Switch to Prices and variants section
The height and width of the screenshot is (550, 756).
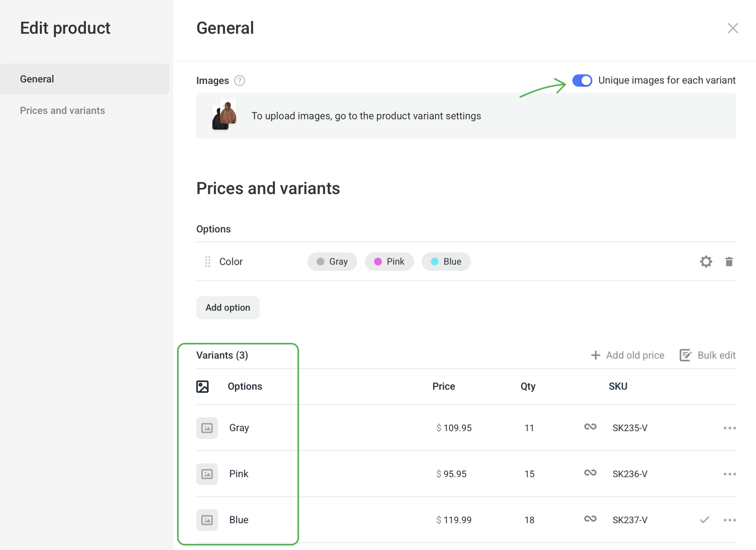[63, 110]
